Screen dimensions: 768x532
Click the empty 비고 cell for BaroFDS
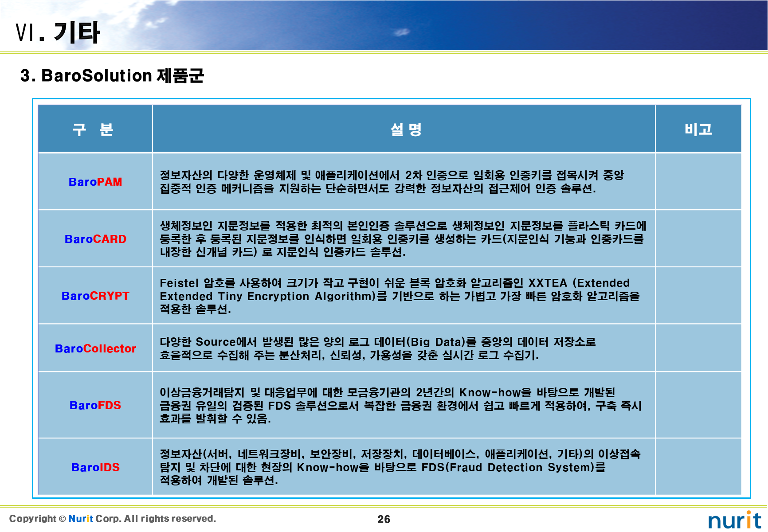pyautogui.click(x=698, y=405)
